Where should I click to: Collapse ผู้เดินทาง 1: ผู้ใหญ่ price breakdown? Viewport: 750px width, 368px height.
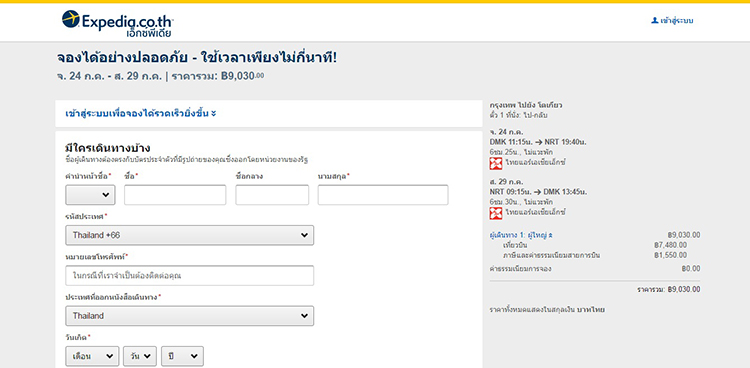click(x=521, y=235)
